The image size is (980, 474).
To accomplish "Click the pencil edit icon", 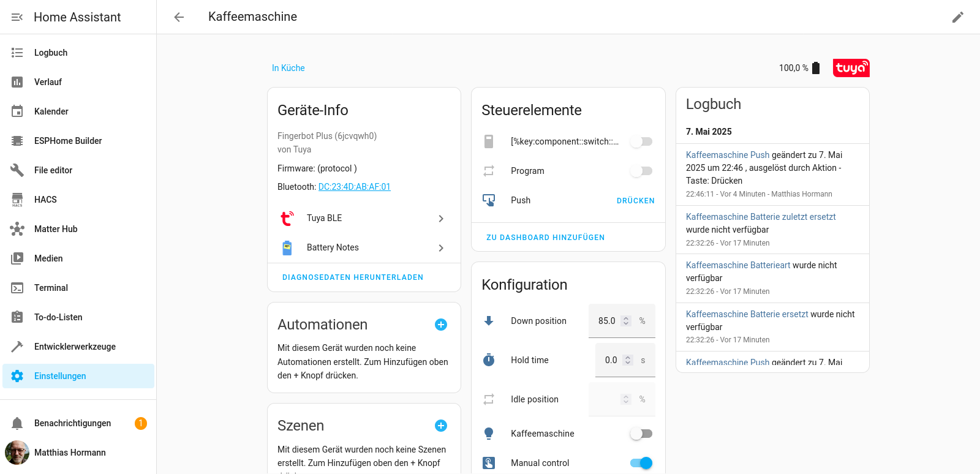I will pyautogui.click(x=958, y=17).
